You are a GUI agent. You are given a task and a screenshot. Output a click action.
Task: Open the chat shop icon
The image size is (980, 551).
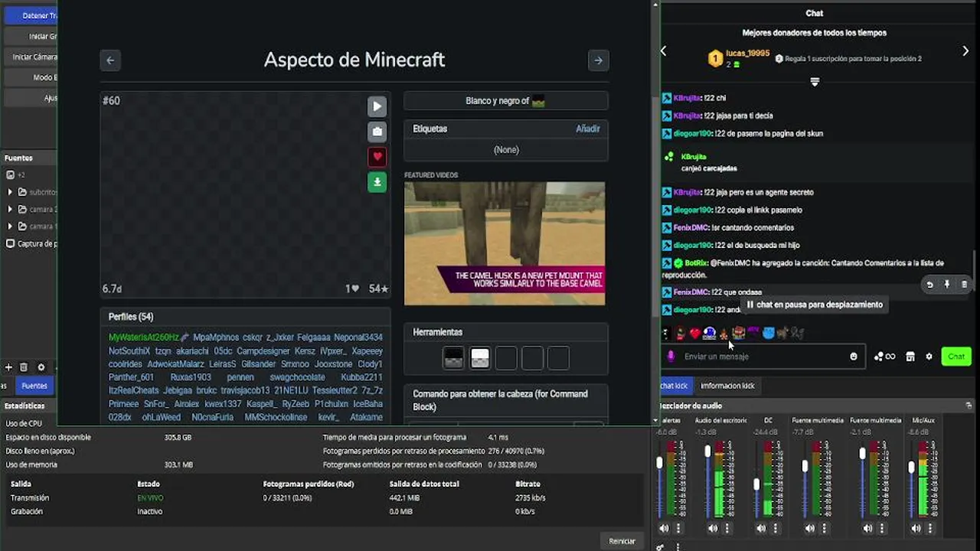click(910, 357)
